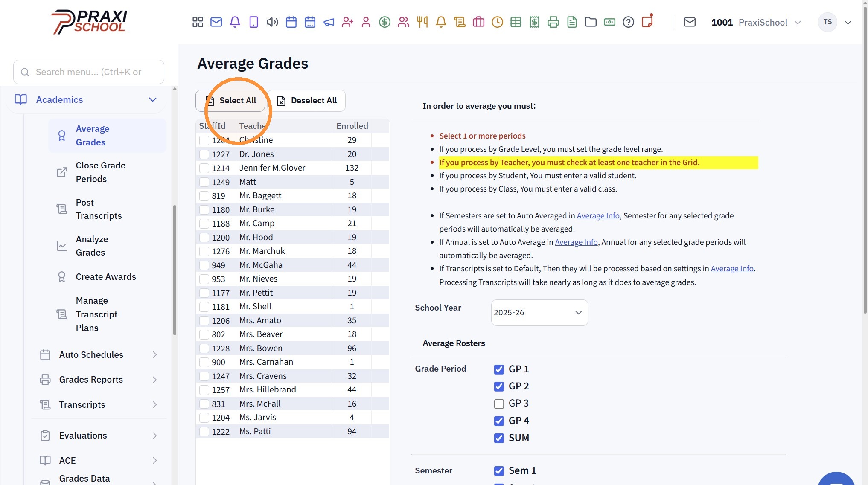Image resolution: width=868 pixels, height=485 pixels.
Task: Select the Mr. Baggett row checkbox
Action: (204, 196)
